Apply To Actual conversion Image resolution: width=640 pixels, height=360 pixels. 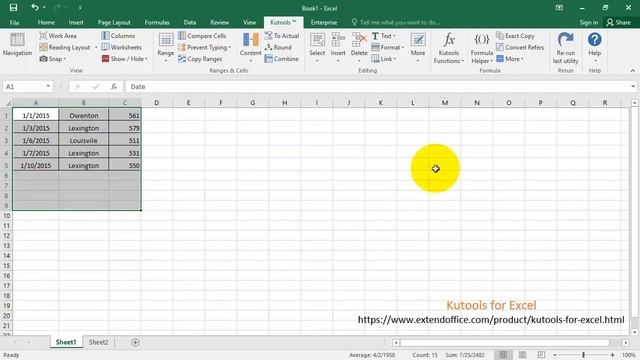click(282, 36)
